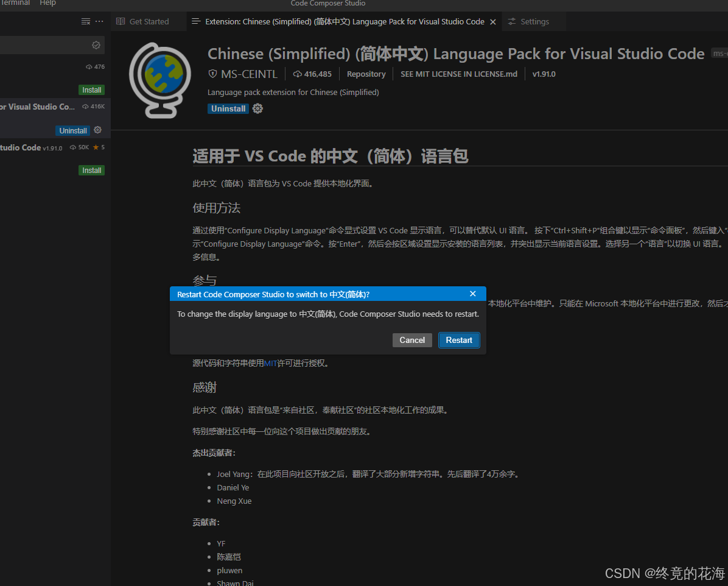This screenshot has width=728, height=586.
Task: Click the extension title heading
Action: click(x=456, y=54)
